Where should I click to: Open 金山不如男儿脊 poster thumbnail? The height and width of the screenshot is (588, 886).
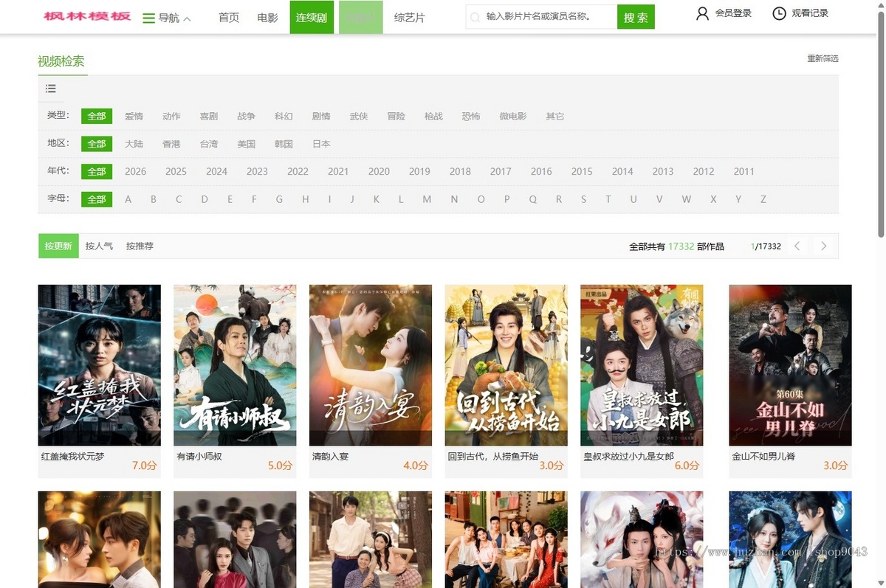tap(790, 365)
